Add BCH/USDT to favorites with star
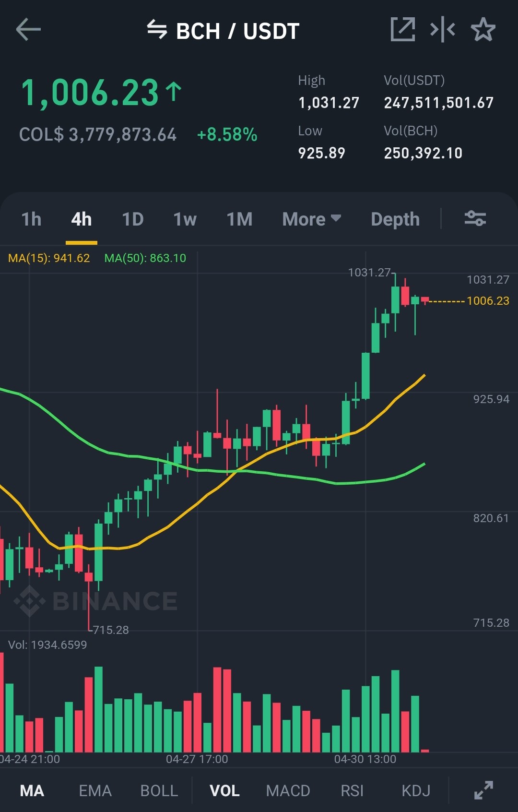Image resolution: width=518 pixels, height=812 pixels. click(483, 30)
